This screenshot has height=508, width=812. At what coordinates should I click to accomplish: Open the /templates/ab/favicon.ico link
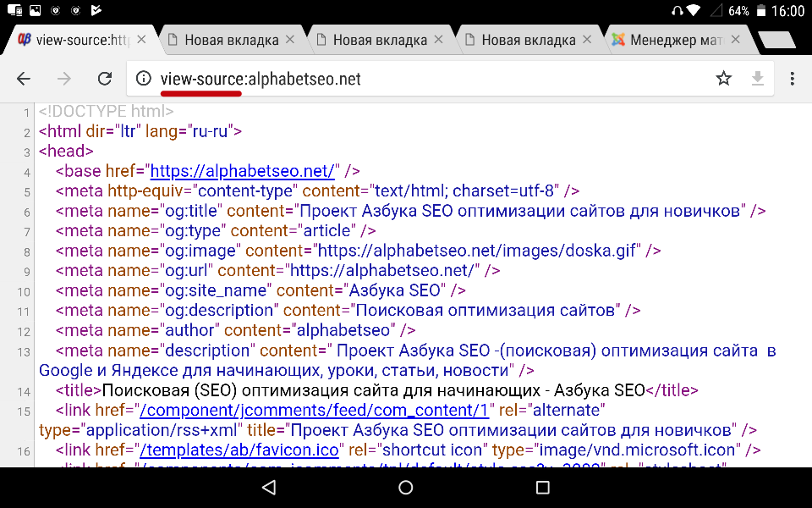(x=239, y=450)
